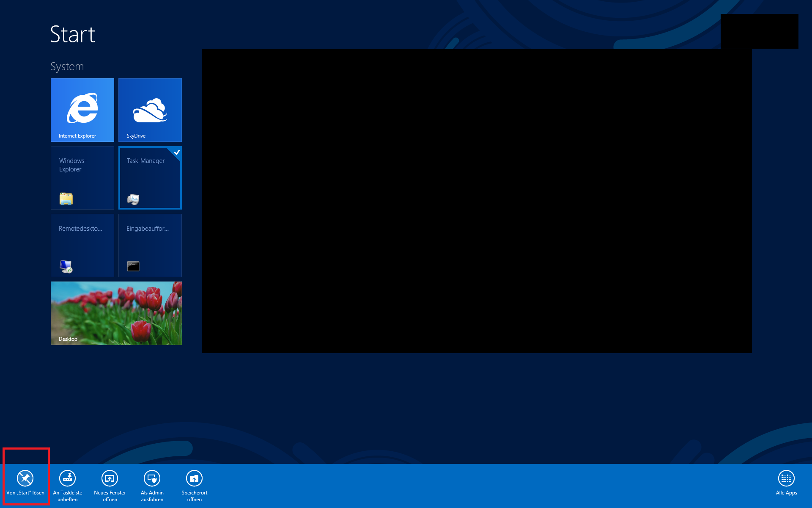Click the Von Start lösen unpin icon
The image size is (812, 508).
tap(25, 478)
